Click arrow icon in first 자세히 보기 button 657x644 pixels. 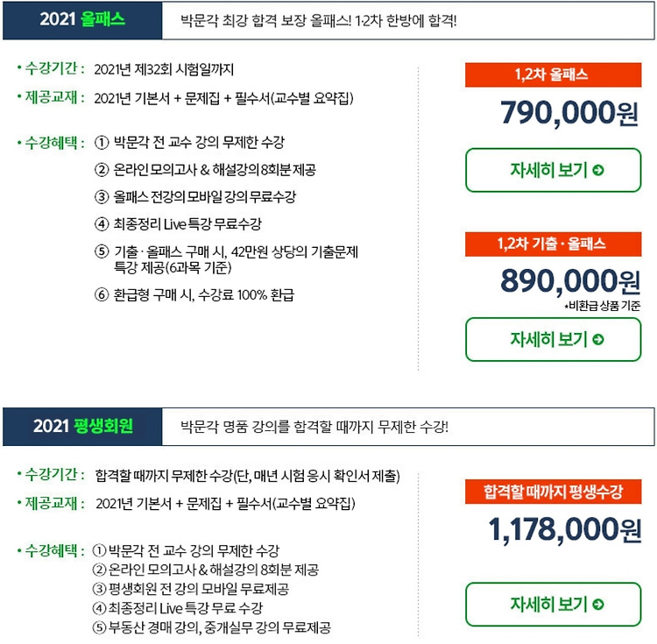(x=598, y=170)
